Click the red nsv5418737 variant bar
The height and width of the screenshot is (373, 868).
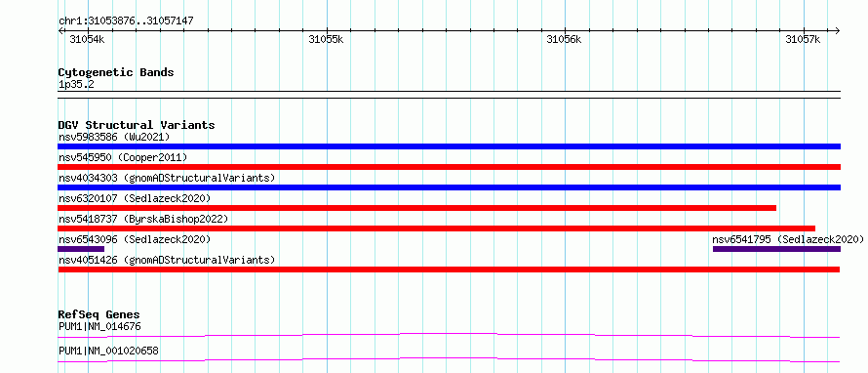tap(436, 228)
